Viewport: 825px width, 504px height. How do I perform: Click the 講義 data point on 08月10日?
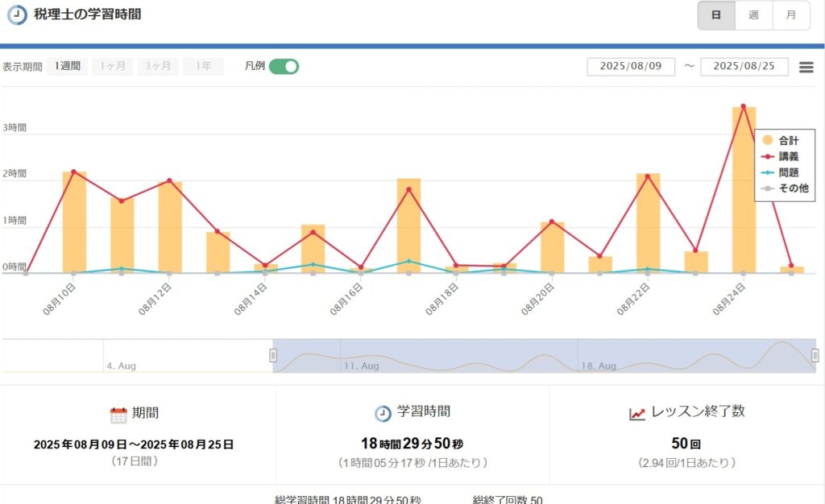[73, 171]
